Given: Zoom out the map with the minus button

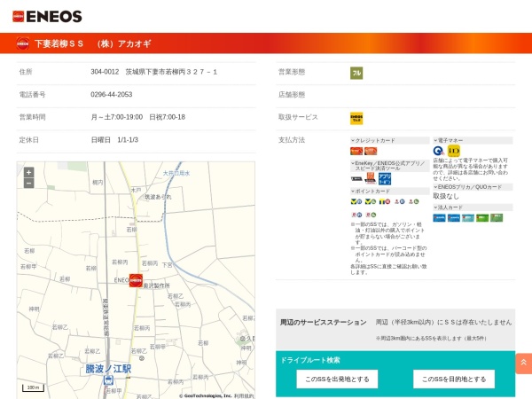Looking at the screenshot, I should coord(29,184).
